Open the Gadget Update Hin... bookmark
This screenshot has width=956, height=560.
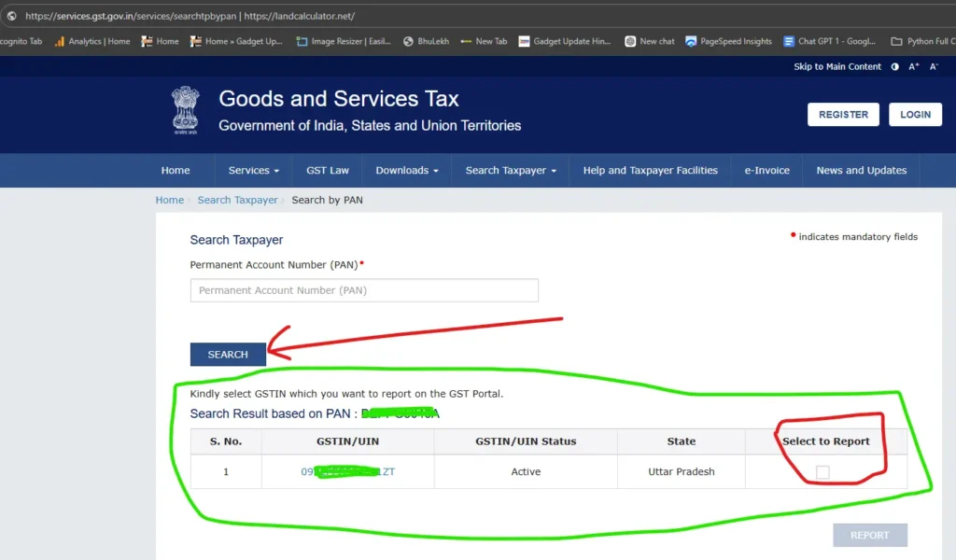pos(564,41)
